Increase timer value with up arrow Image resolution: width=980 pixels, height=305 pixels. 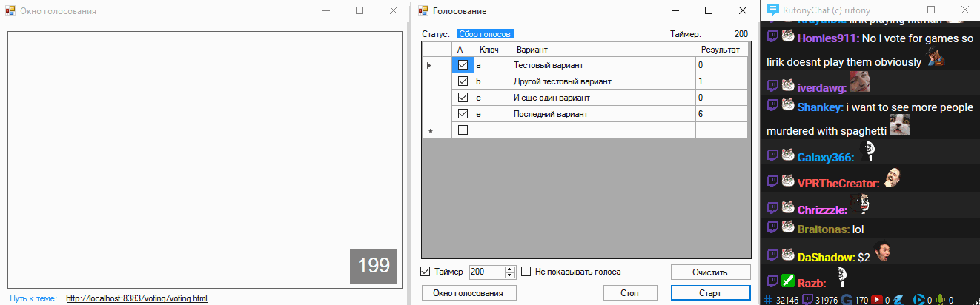pos(510,269)
